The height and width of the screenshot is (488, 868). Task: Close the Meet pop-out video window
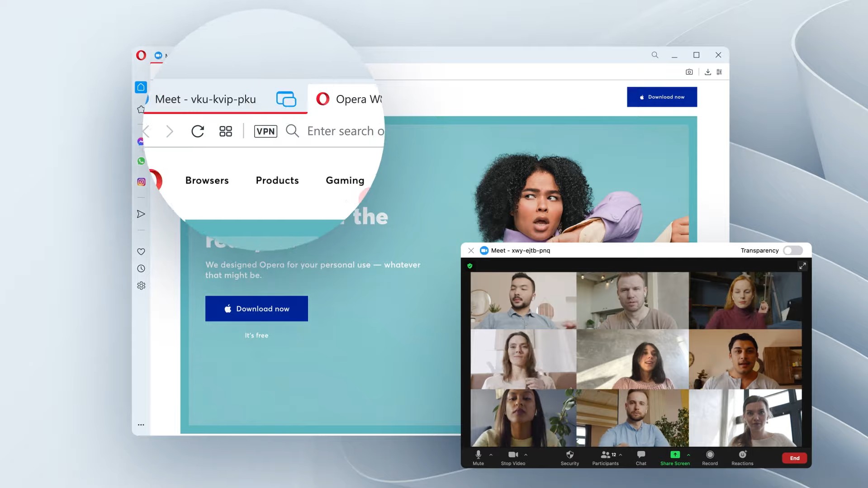point(471,251)
